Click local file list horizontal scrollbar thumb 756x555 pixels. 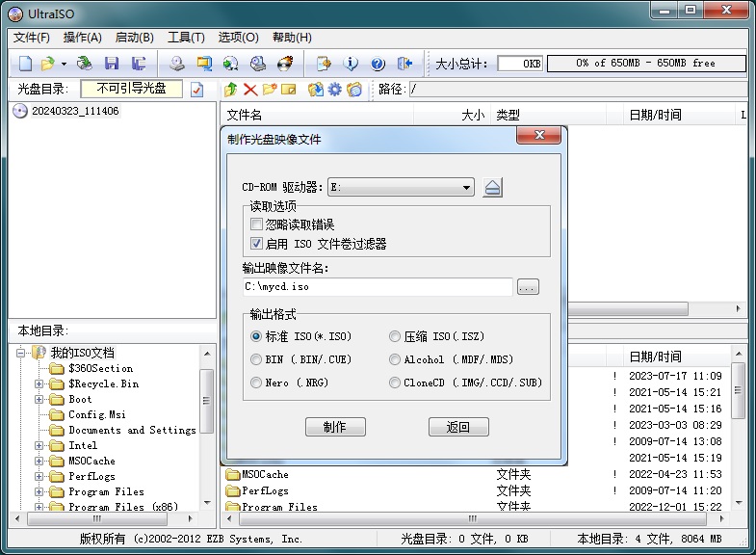click(x=473, y=518)
